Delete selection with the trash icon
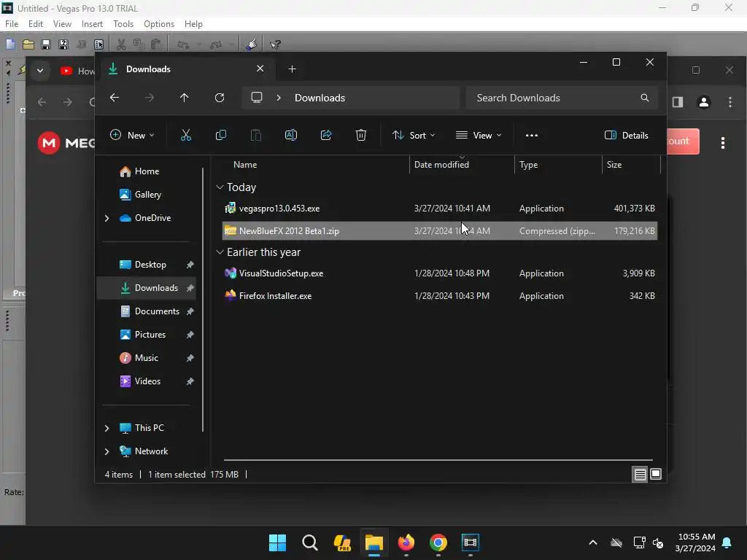Image resolution: width=747 pixels, height=560 pixels. 361,135
